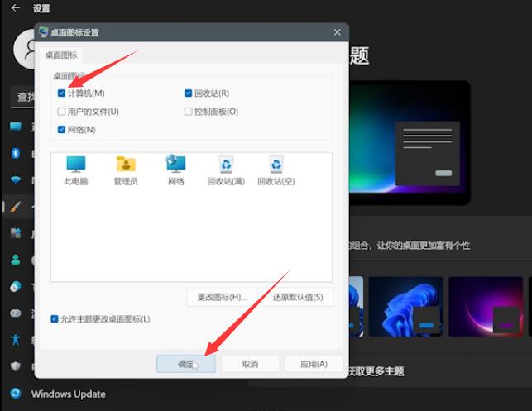This screenshot has height=411, width=532.
Task: Go back with Settings back arrow
Action: [15, 7]
